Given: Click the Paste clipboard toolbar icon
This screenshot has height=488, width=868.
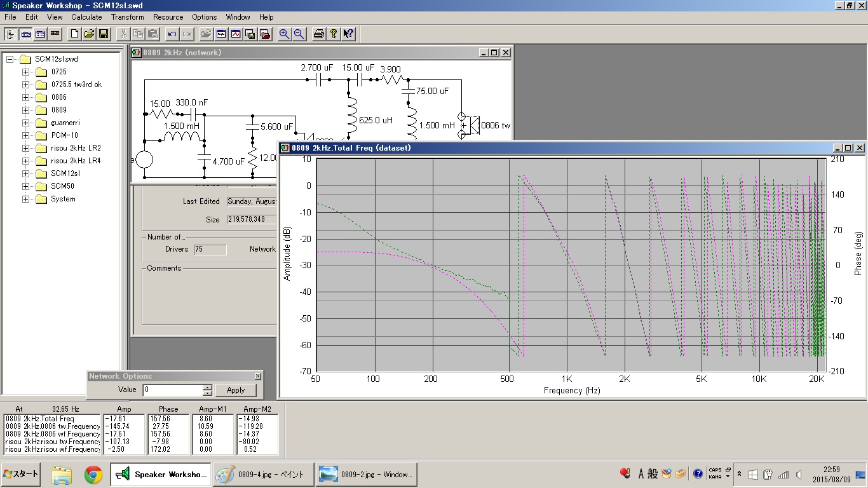Looking at the screenshot, I should point(153,34).
